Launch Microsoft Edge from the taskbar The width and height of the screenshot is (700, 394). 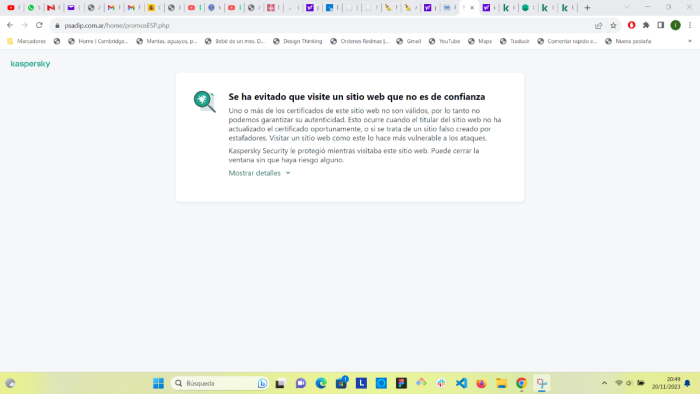[321, 383]
